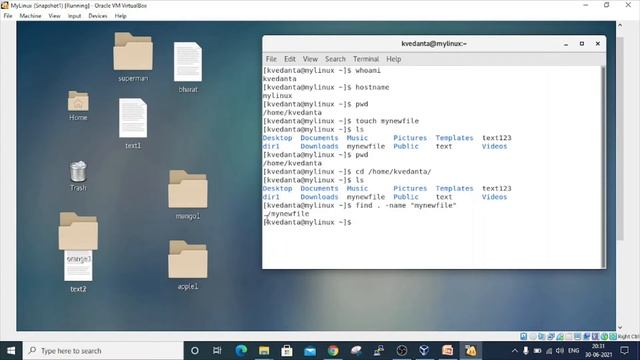640x360 pixels.
Task: Open VirtualBox View menu
Action: [54, 16]
